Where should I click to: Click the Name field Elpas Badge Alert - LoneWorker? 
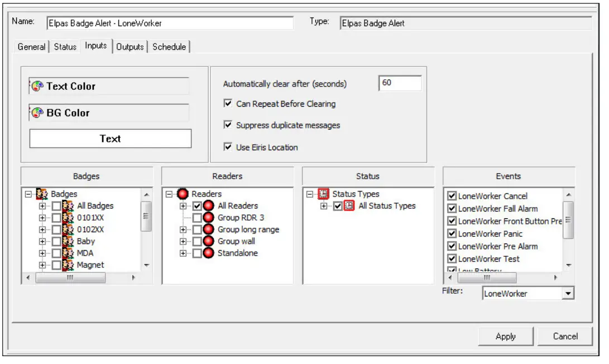(x=170, y=23)
